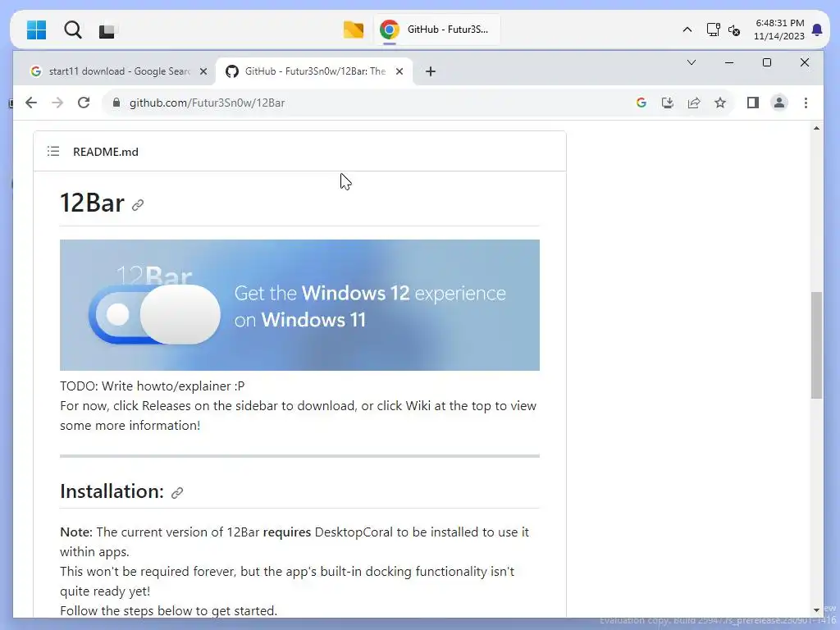Image resolution: width=840 pixels, height=630 pixels.
Task: Open the 12Bar Windows 12 banner image
Action: [x=299, y=305]
